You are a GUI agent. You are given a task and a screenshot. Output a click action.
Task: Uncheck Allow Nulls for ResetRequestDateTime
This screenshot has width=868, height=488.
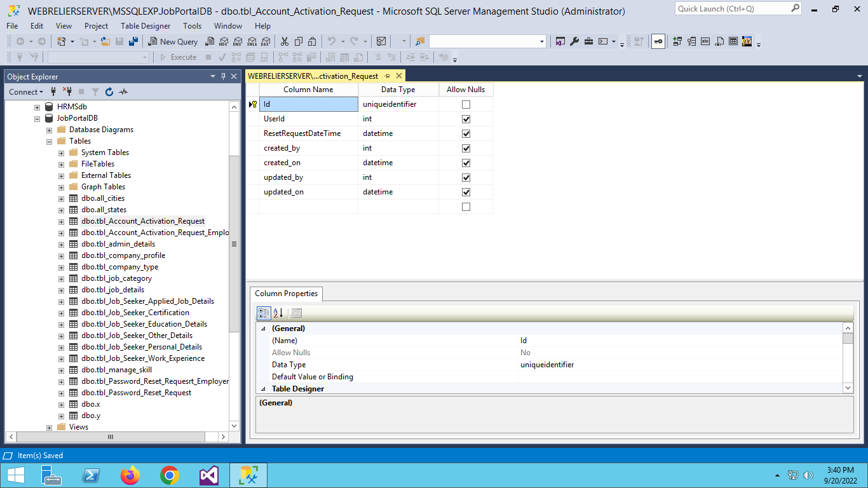466,133
